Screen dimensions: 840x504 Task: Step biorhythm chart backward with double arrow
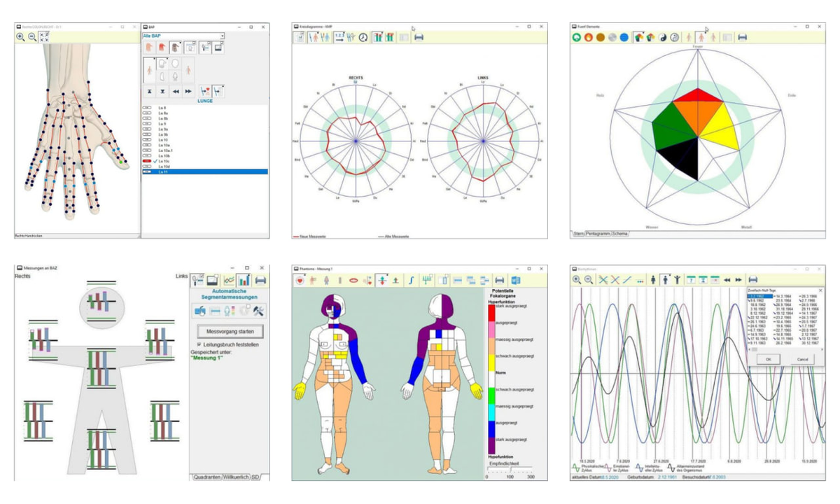727,280
